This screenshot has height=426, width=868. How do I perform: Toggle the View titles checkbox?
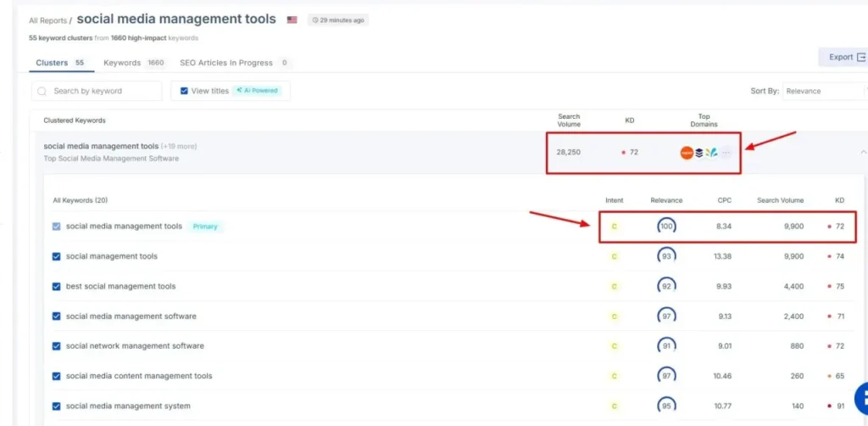(184, 91)
